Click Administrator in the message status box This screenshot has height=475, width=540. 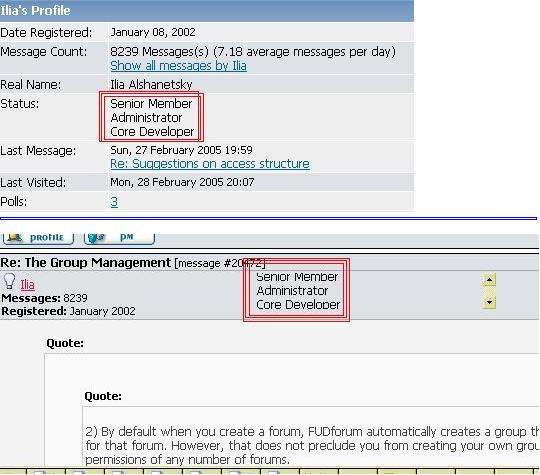pyautogui.click(x=292, y=291)
